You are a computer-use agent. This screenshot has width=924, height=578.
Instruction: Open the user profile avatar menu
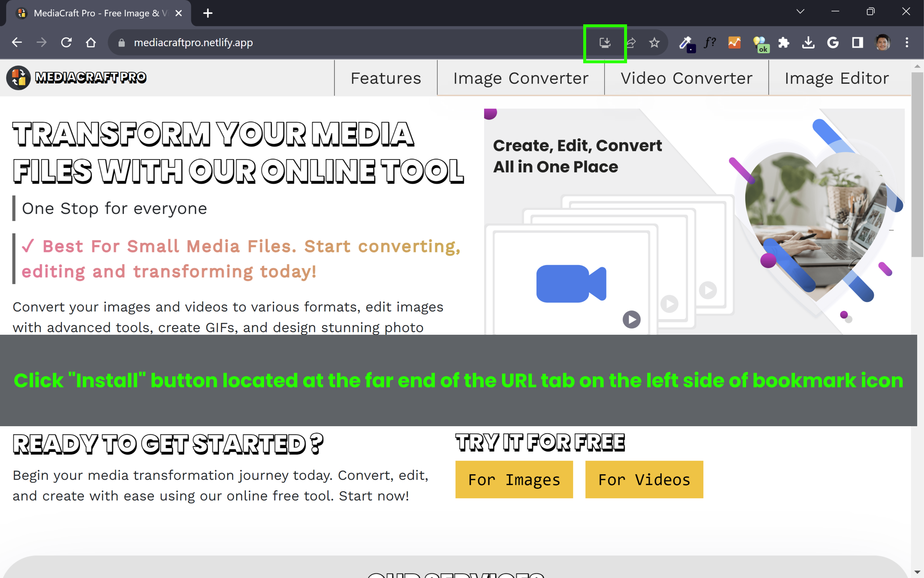[882, 42]
